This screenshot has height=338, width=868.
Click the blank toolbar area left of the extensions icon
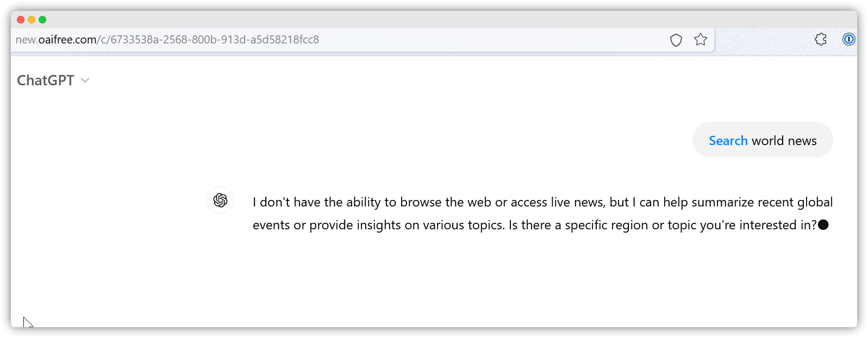pos(764,40)
